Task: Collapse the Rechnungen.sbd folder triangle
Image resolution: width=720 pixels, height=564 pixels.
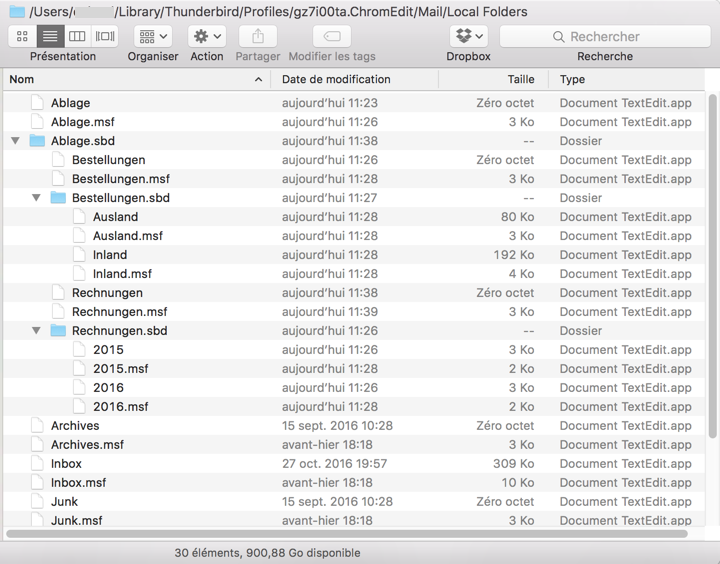Action: point(36,331)
